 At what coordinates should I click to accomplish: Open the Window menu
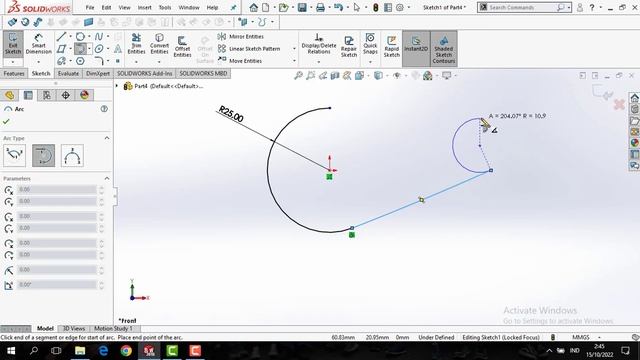coord(189,7)
